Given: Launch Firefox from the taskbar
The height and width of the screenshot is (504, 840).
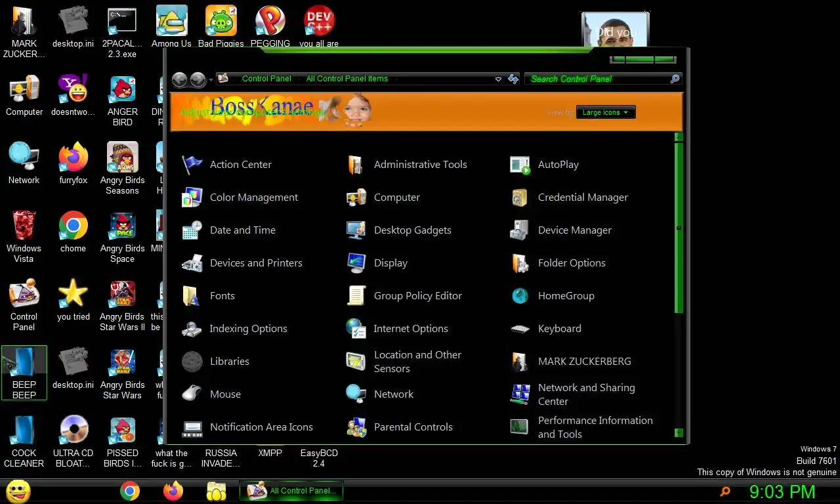Looking at the screenshot, I should (x=173, y=491).
